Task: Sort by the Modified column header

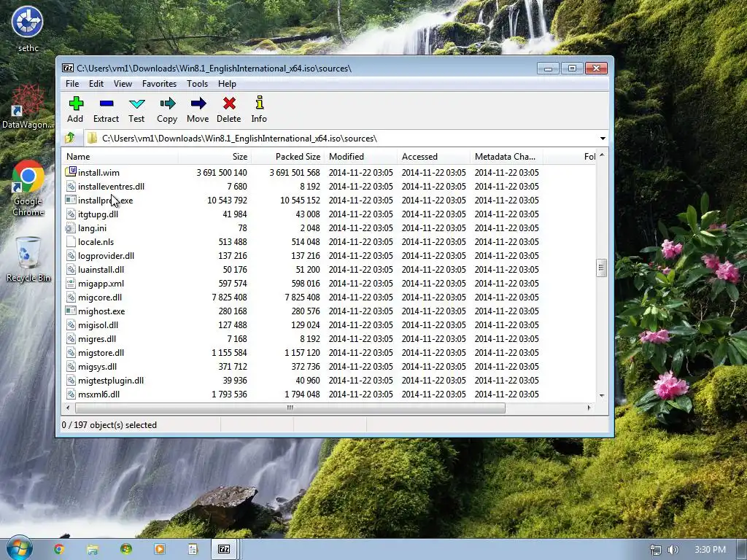Action: tap(360, 156)
